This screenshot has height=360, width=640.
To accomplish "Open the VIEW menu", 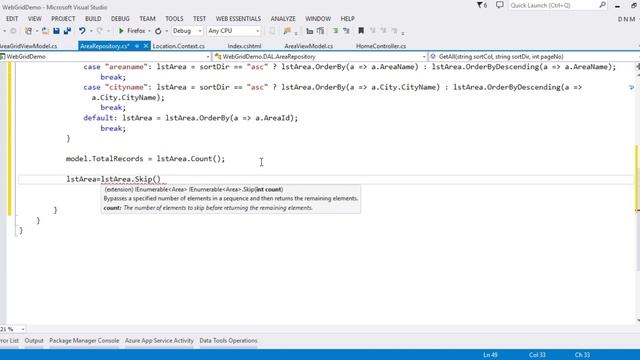I will 35,19.
